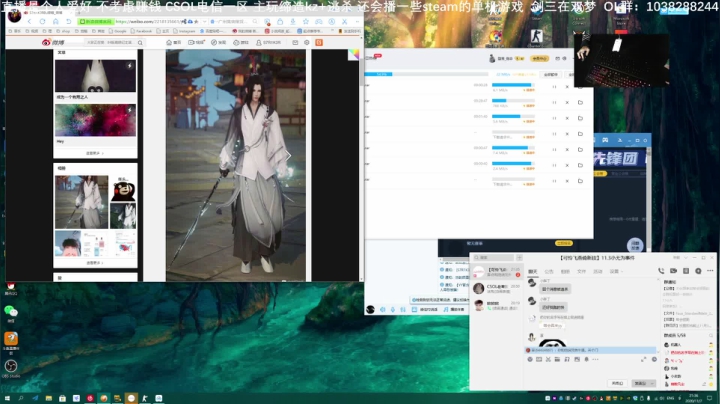720x404 pixels.
Task: Open Weibo settings gear icon
Action: [x=307, y=42]
